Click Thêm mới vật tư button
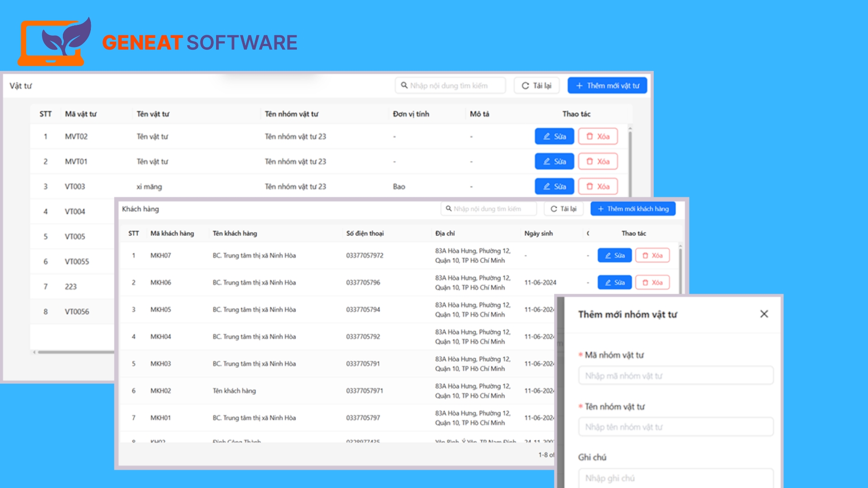The height and width of the screenshot is (488, 868). (607, 85)
